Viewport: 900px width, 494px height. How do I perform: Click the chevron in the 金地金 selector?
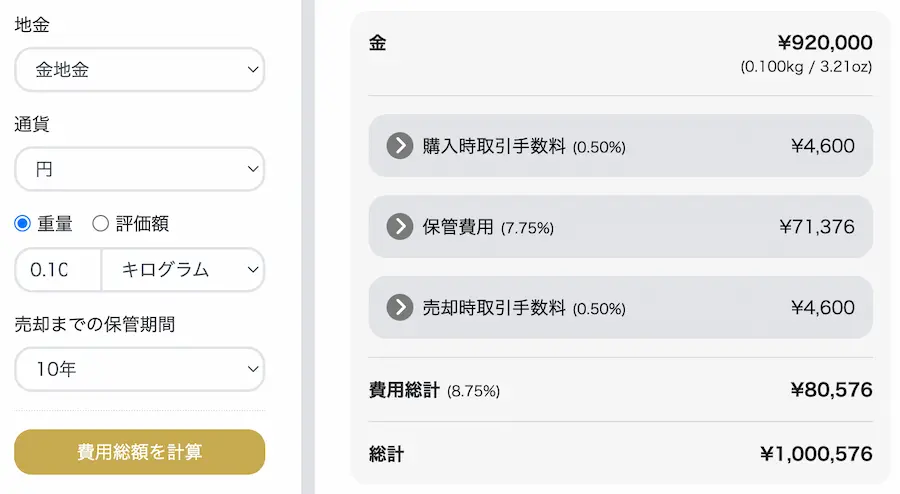coord(253,69)
